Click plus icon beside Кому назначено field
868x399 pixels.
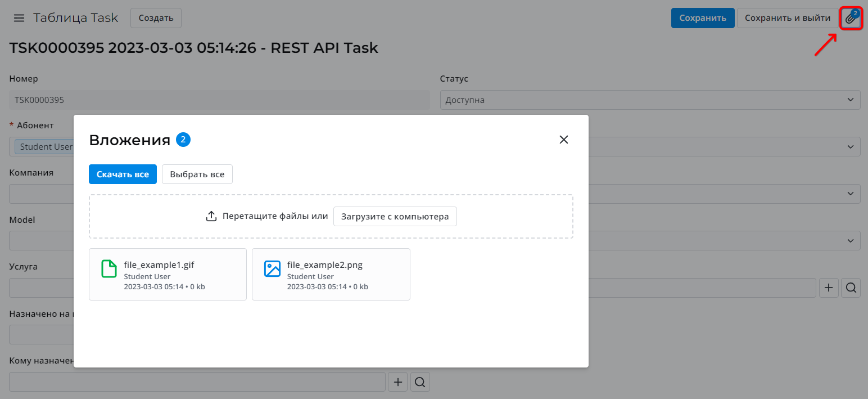click(398, 382)
